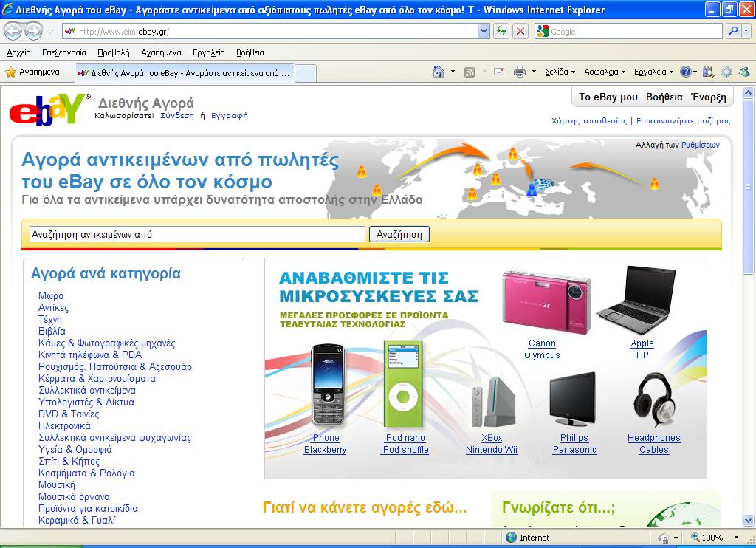Open the Κοσμήματα & Ρολόγια category
The image size is (756, 548).
(x=87, y=473)
